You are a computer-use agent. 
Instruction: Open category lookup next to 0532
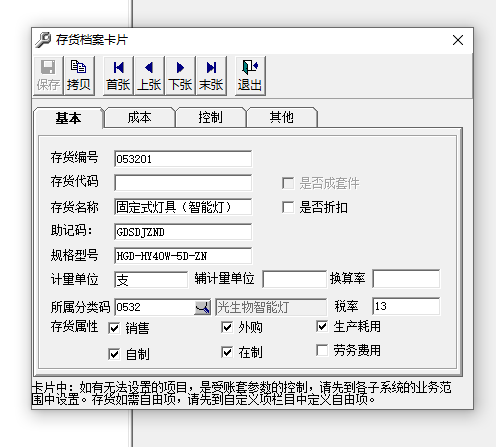[202, 307]
